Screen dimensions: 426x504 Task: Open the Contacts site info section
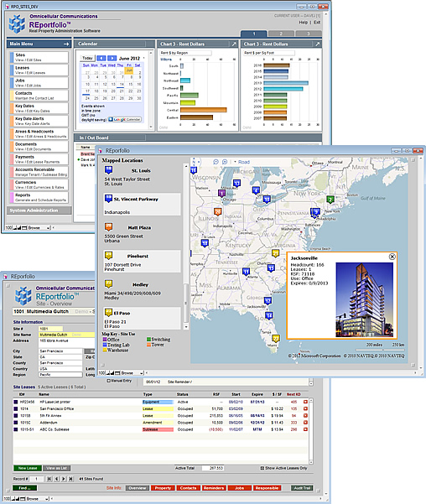[x=188, y=488]
